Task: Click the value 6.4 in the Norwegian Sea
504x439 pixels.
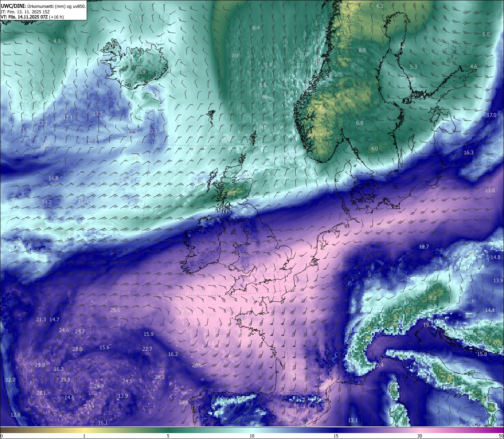Action: (x=256, y=28)
